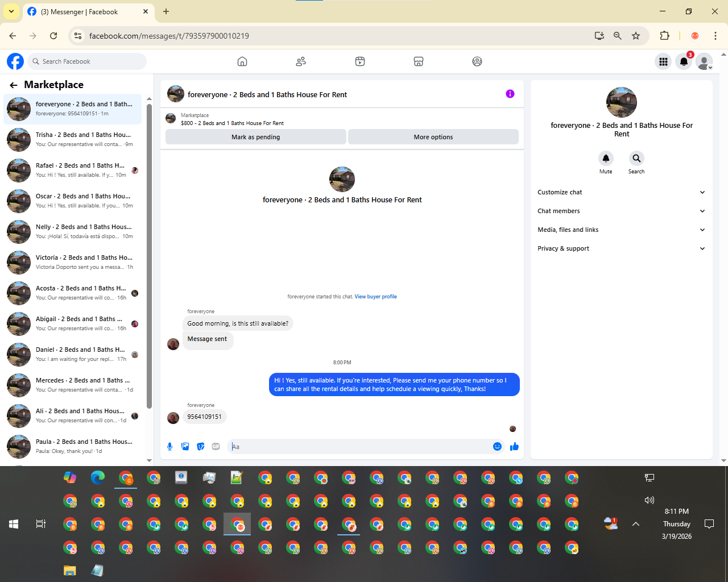Click the listing thumbnail in right panel

pyautogui.click(x=622, y=102)
